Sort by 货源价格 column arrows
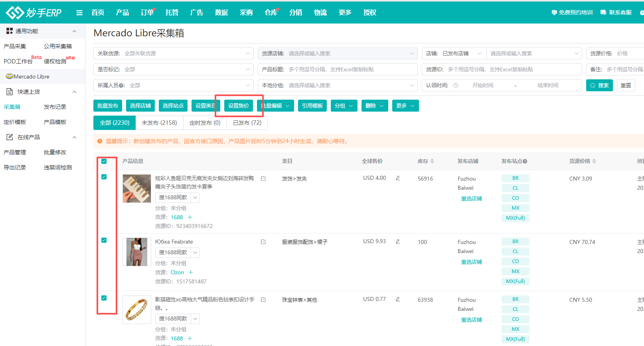 [594, 161]
